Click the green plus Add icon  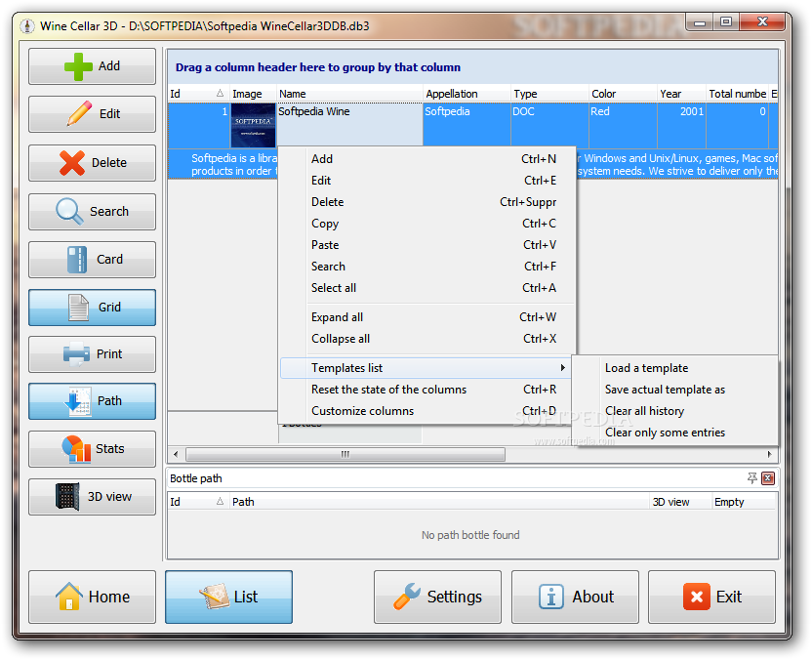pos(78,66)
